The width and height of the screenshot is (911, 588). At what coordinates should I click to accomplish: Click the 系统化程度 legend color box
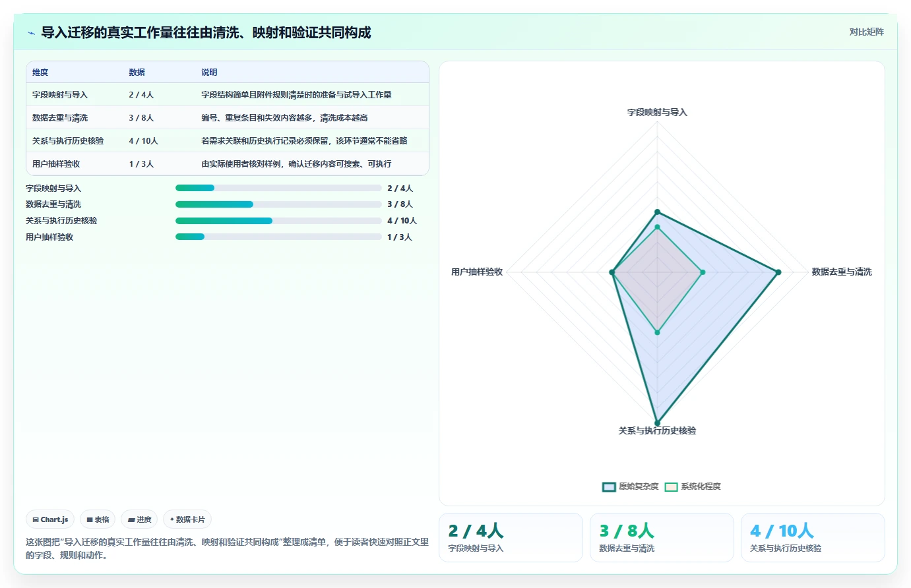(x=671, y=487)
